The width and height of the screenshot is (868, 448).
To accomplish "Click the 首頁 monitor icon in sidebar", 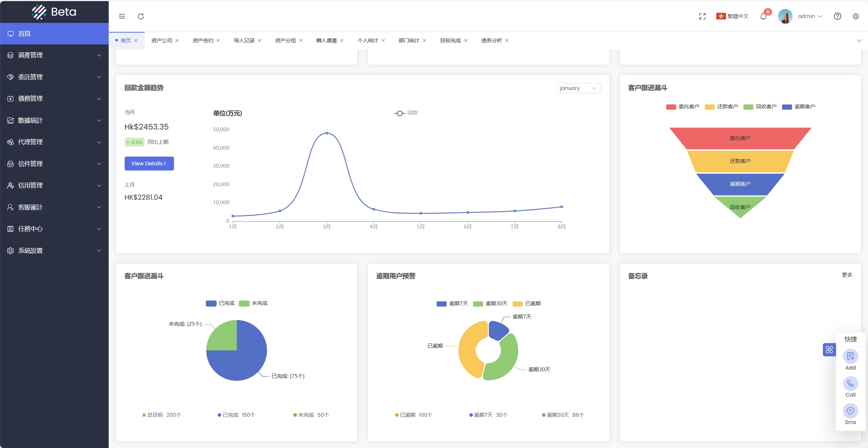I will click(11, 34).
